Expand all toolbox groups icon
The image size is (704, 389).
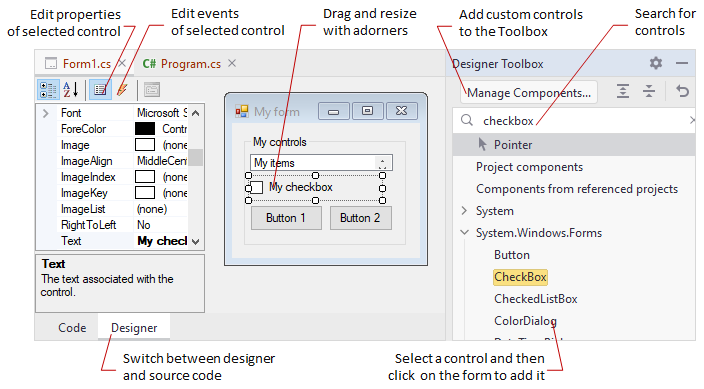(623, 92)
